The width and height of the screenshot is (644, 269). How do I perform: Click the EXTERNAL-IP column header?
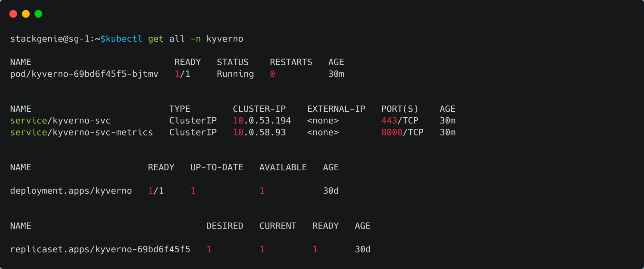point(336,109)
